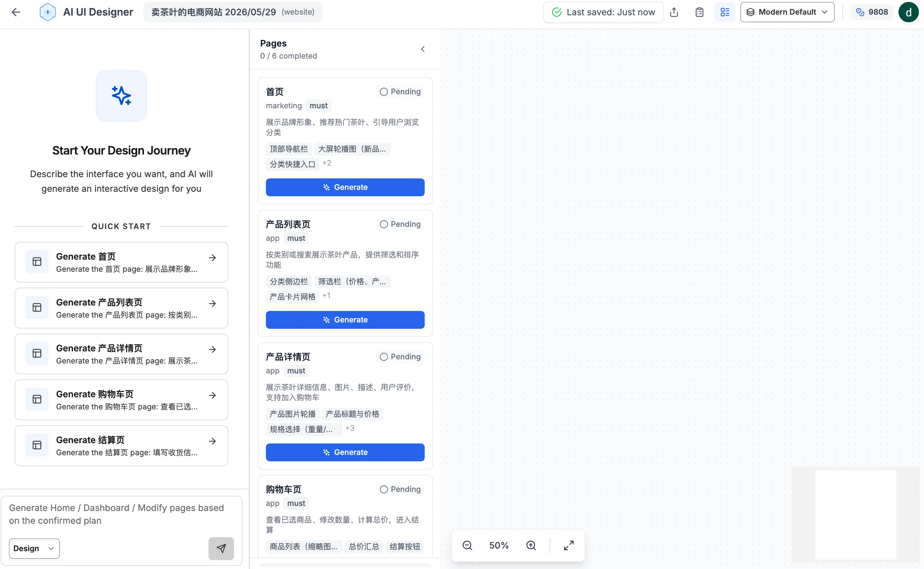Click the 50% zoom level value
This screenshot has width=924, height=569.
click(499, 545)
